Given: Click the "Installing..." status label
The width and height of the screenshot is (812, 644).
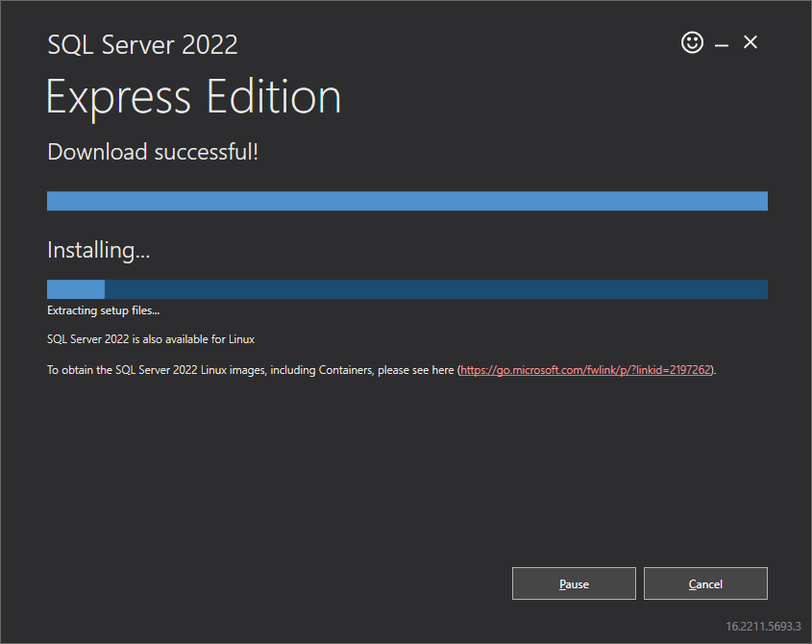Looking at the screenshot, I should (99, 251).
